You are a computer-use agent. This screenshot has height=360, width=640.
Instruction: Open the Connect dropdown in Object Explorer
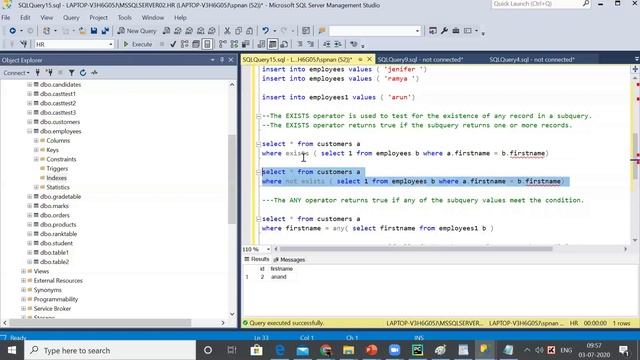tap(16, 73)
